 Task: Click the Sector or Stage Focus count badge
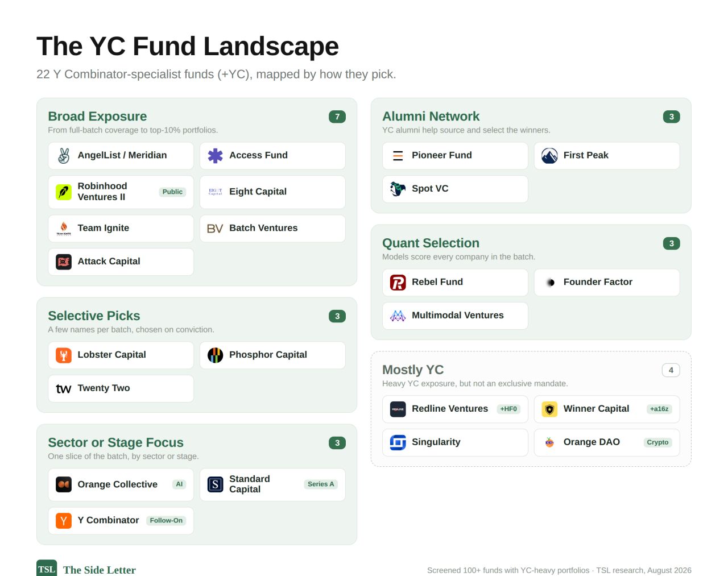point(337,444)
